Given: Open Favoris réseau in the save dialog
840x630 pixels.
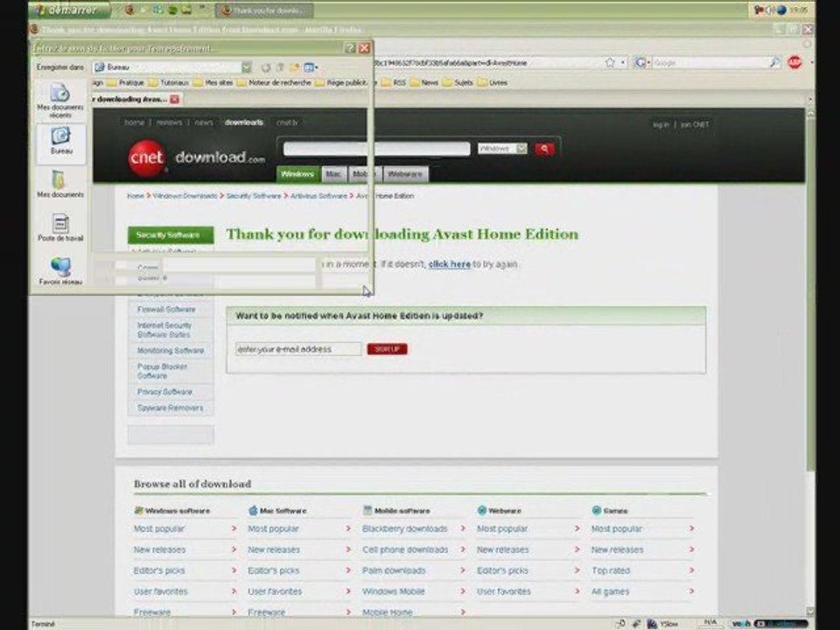Looking at the screenshot, I should [x=60, y=270].
